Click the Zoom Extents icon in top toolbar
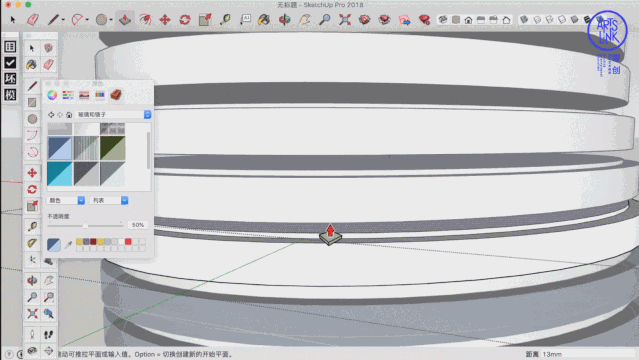The width and height of the screenshot is (639, 360). click(345, 19)
